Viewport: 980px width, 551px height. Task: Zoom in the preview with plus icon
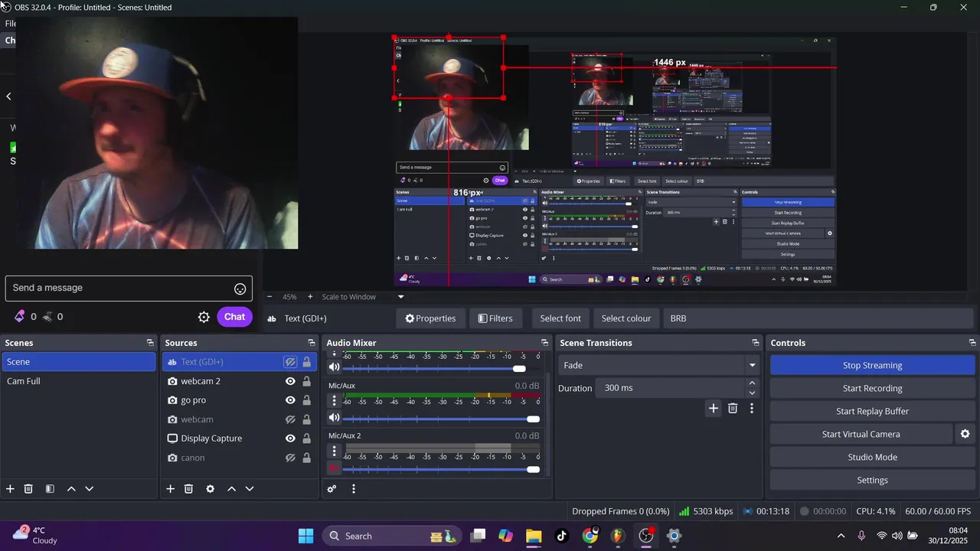[310, 297]
